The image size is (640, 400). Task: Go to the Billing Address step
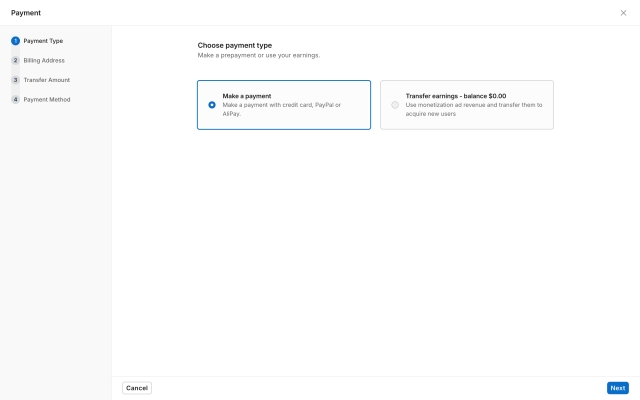tap(44, 60)
